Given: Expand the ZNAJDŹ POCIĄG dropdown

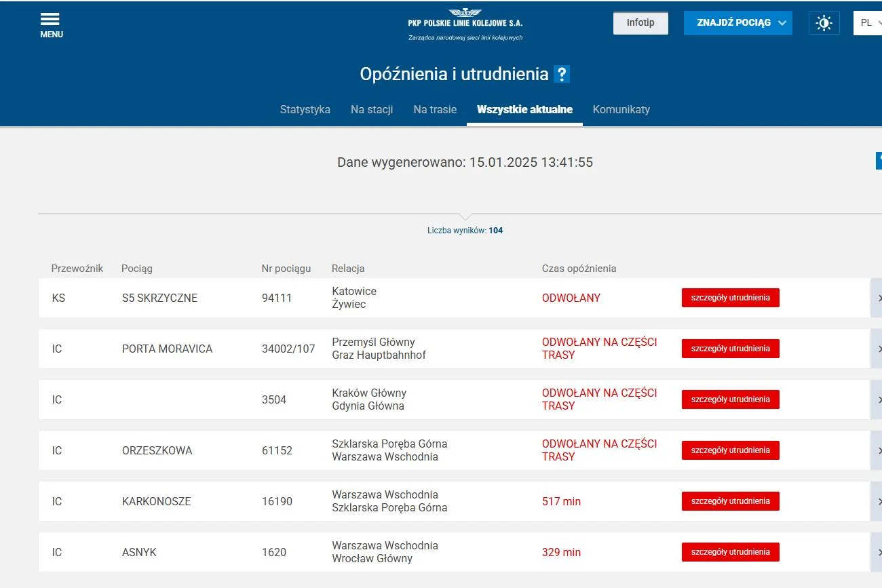Looking at the screenshot, I should click(737, 23).
